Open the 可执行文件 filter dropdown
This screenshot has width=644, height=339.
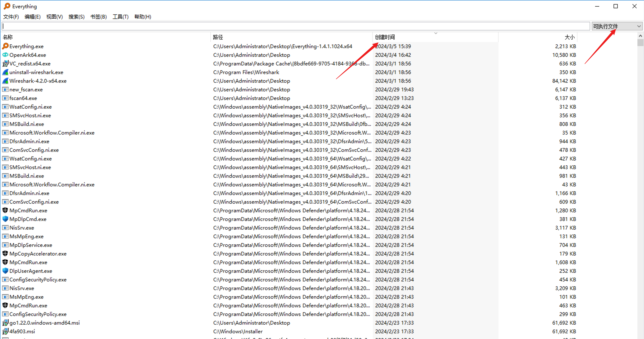pyautogui.click(x=617, y=26)
